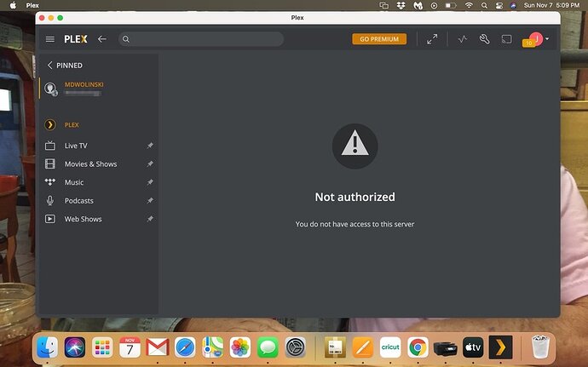Viewport: 588px width, 367px height.
Task: Open System Preferences from the Dock
Action: [x=296, y=347]
